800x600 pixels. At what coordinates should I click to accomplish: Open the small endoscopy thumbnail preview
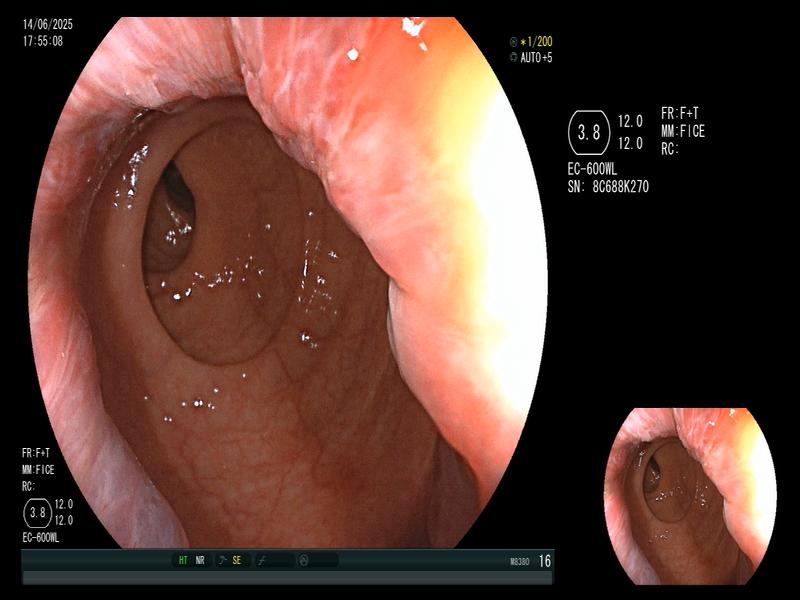coord(690,496)
